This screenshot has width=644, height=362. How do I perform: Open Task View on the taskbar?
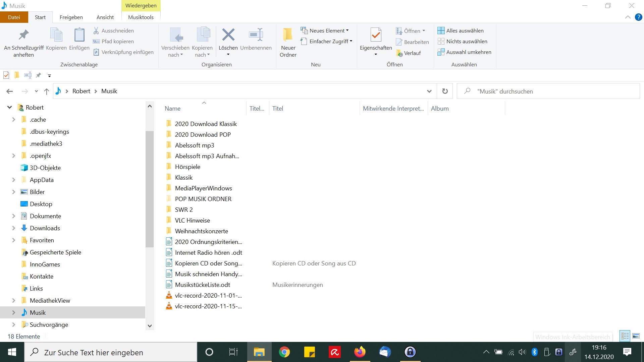click(233, 352)
